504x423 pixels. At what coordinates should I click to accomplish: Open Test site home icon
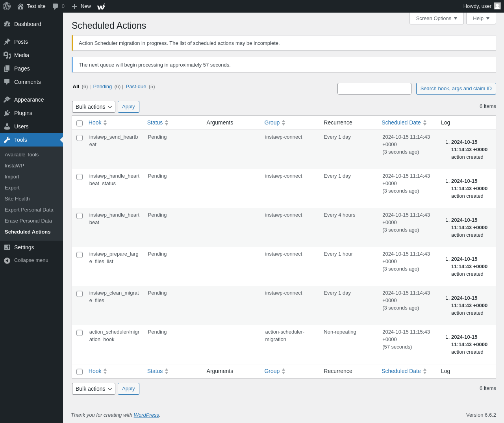(20, 6)
